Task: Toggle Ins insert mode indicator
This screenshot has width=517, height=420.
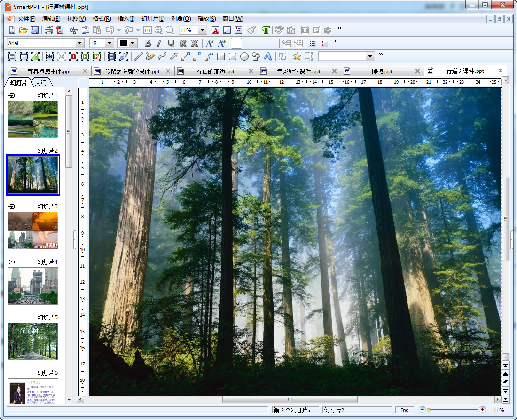Action: (x=405, y=410)
